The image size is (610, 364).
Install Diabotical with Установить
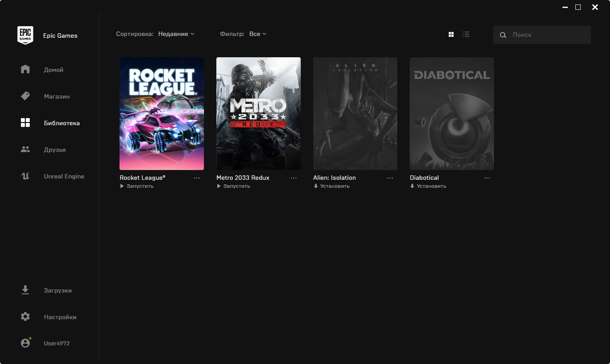tap(428, 186)
